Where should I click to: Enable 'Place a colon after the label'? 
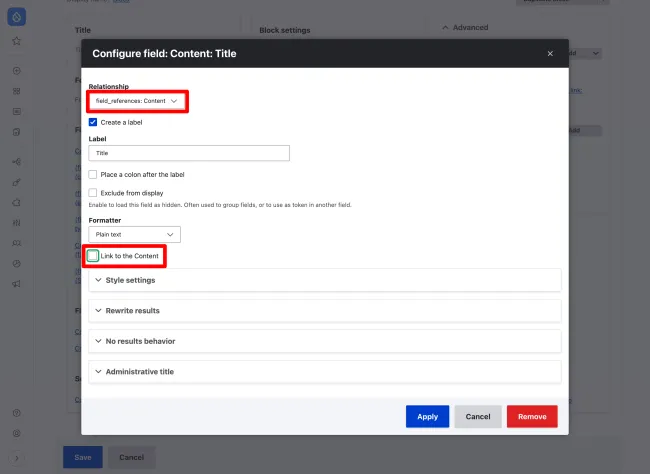tap(93, 174)
